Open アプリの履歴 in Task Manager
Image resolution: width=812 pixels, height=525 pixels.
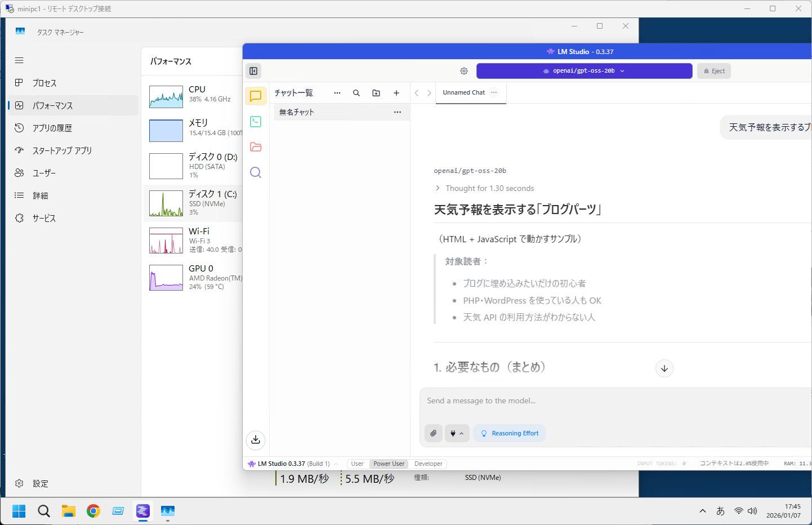[52, 128]
